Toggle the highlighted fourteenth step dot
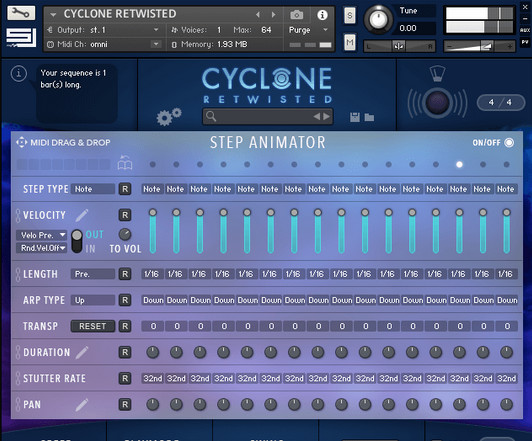This screenshot has height=441, width=532. (459, 164)
